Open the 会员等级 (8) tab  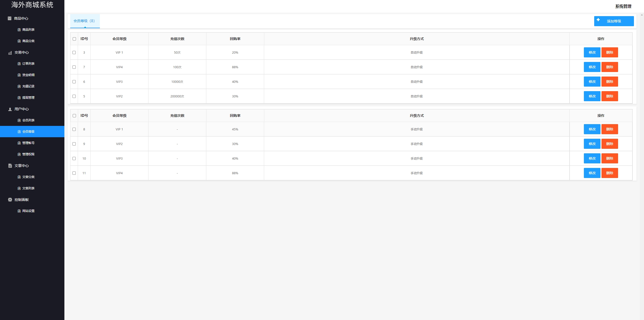click(84, 21)
